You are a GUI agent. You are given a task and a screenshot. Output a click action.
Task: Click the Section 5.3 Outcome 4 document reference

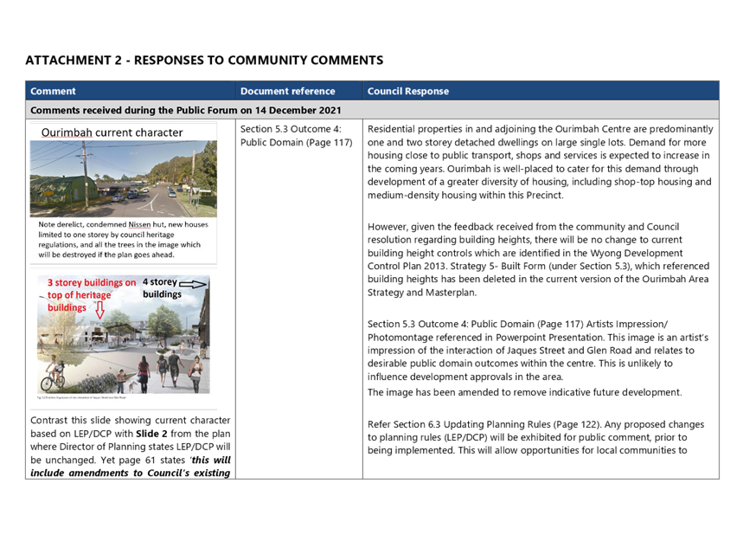(x=295, y=135)
